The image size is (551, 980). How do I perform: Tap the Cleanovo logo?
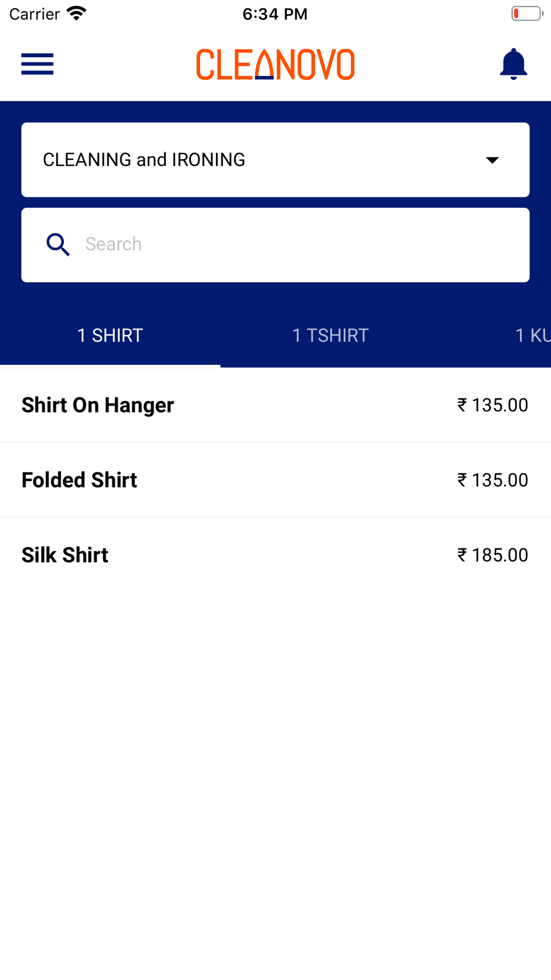coord(275,64)
